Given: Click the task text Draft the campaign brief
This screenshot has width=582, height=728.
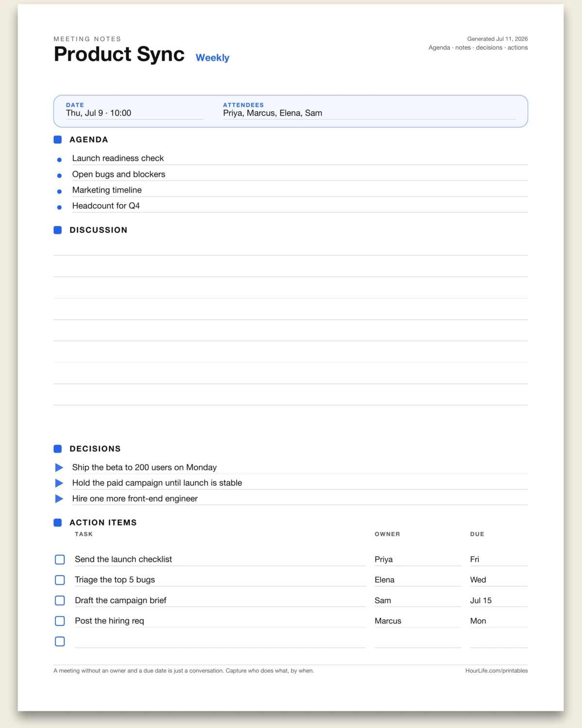Looking at the screenshot, I should tap(120, 600).
